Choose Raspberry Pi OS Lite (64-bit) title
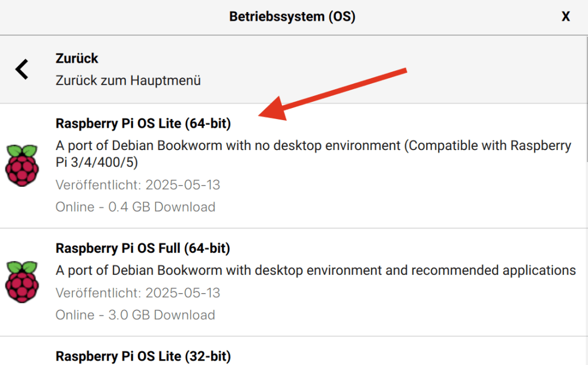 pos(143,124)
